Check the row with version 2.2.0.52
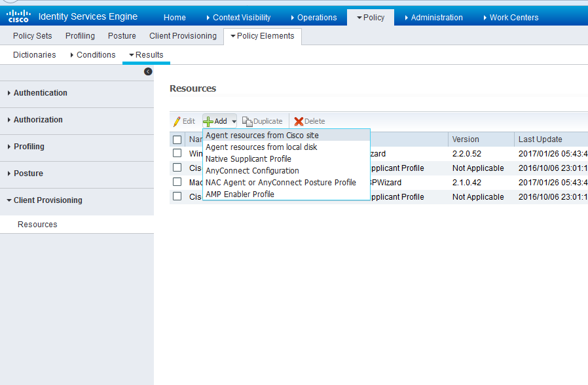Viewport: 588px width, 385px height. pyautogui.click(x=177, y=153)
